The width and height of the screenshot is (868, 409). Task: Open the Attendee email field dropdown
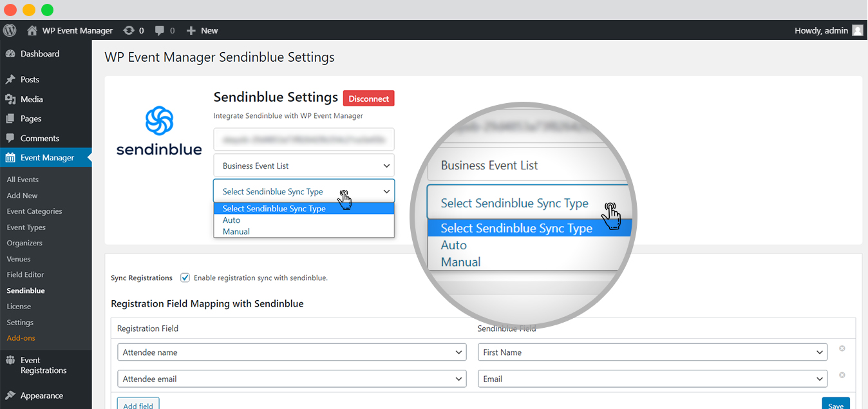292,379
